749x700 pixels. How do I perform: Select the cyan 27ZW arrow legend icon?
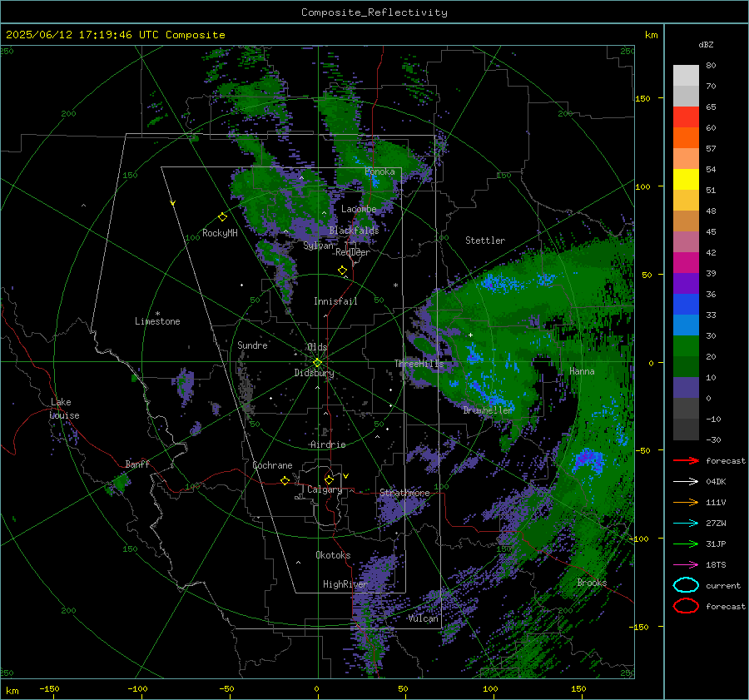pyautogui.click(x=686, y=524)
